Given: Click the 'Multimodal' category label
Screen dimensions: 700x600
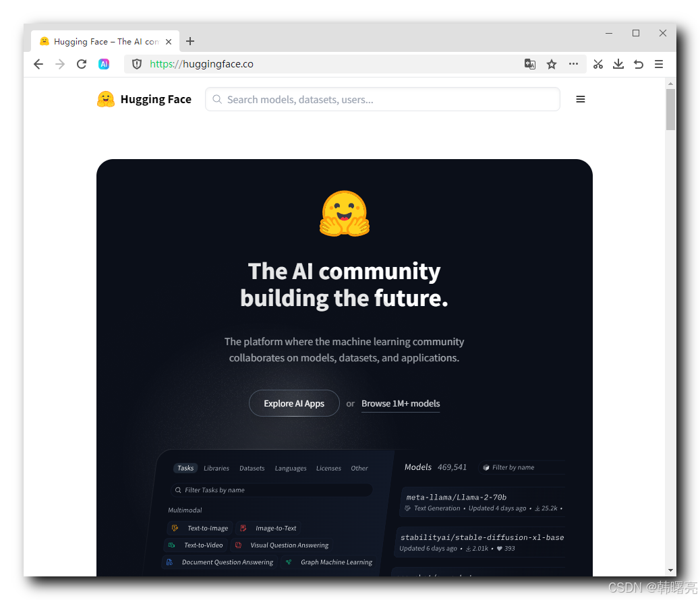Looking at the screenshot, I should click(x=185, y=510).
